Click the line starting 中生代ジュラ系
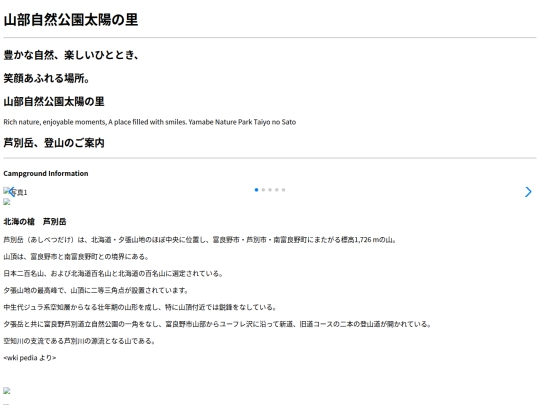Screen dimensions: 540x405 (140, 307)
